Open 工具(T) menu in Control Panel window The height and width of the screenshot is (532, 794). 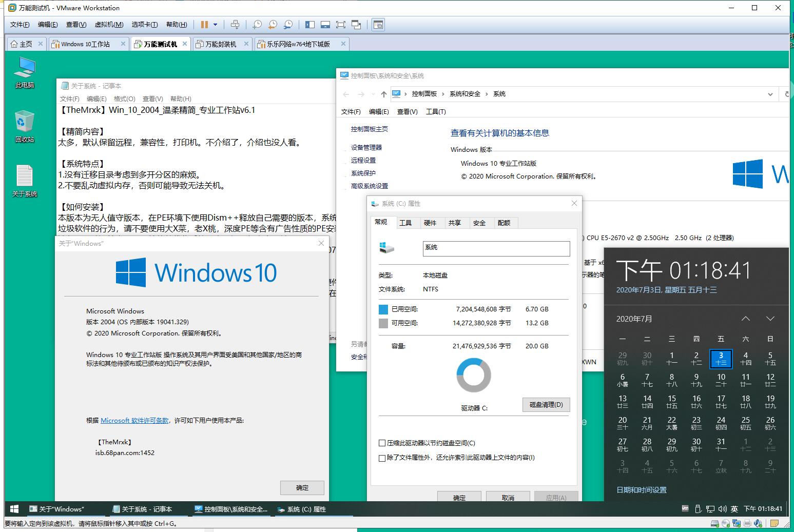coord(436,111)
